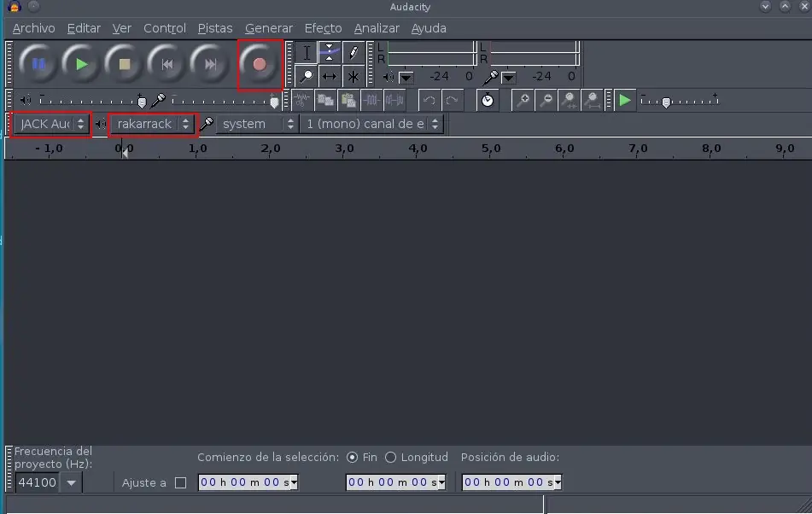Click the Play-at-speed green button

point(625,101)
